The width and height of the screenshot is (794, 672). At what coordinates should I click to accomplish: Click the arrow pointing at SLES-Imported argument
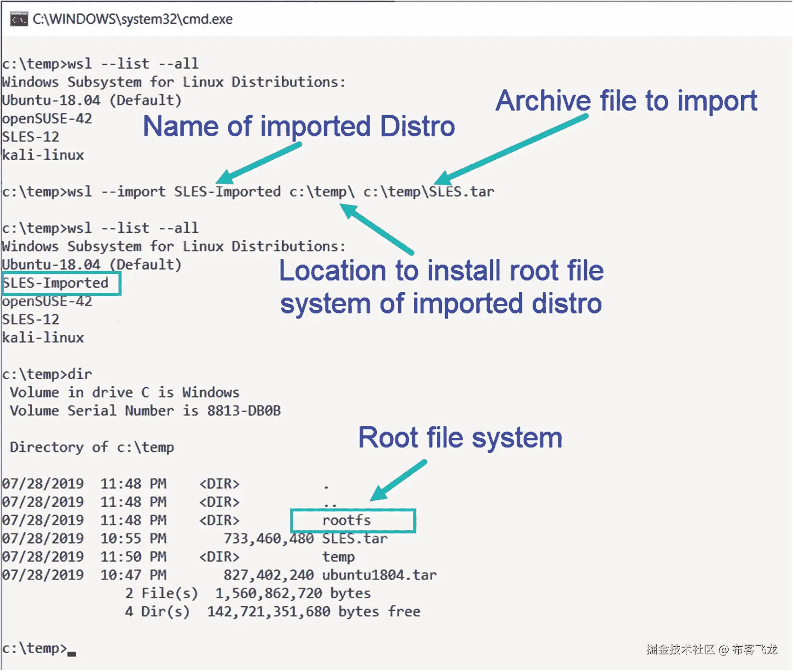(259, 163)
